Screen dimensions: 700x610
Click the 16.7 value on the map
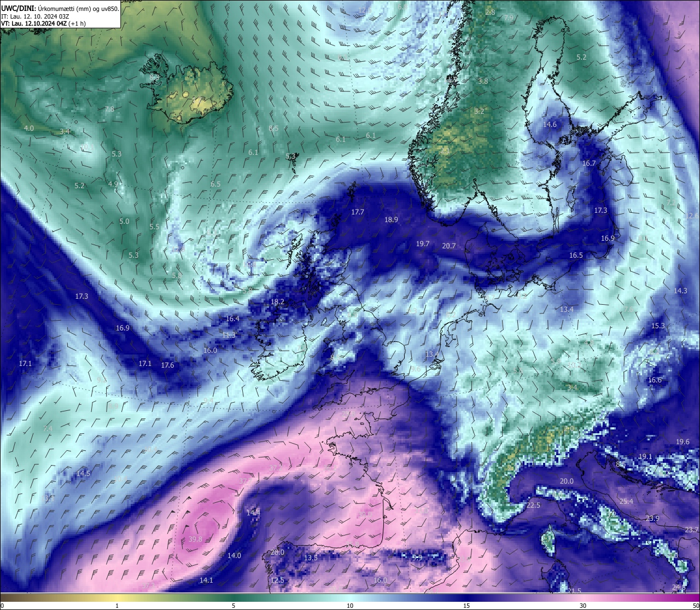coord(588,163)
